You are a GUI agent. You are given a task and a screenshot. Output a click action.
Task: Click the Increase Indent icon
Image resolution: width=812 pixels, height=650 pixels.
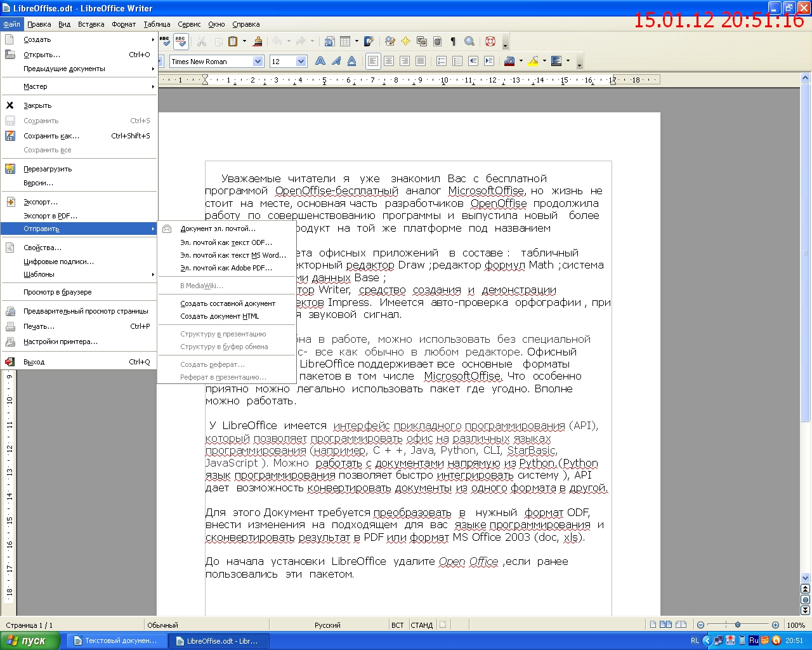pos(488,61)
